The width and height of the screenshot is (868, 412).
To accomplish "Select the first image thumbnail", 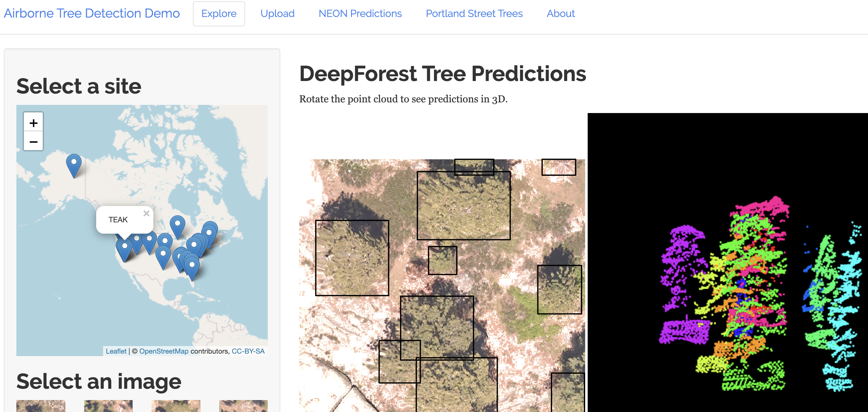I will click(41, 407).
